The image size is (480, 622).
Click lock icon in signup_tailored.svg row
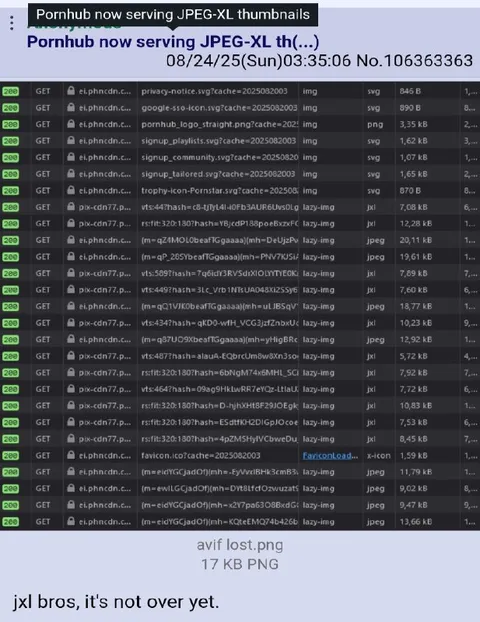pos(71,174)
